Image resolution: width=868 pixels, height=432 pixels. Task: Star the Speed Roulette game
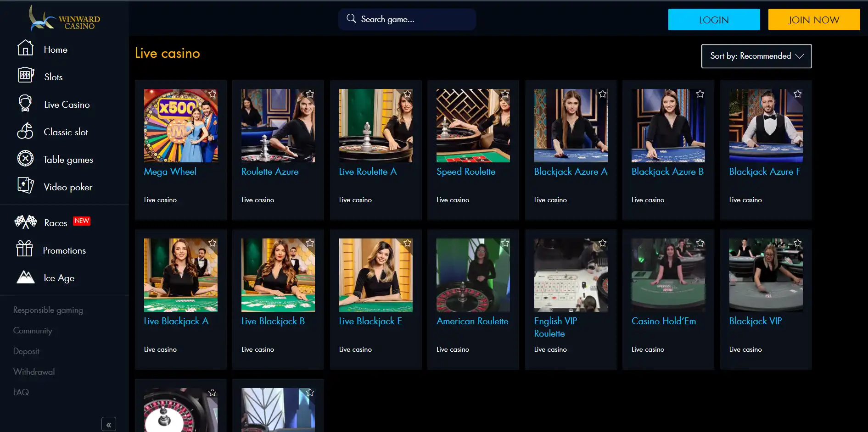pos(505,94)
